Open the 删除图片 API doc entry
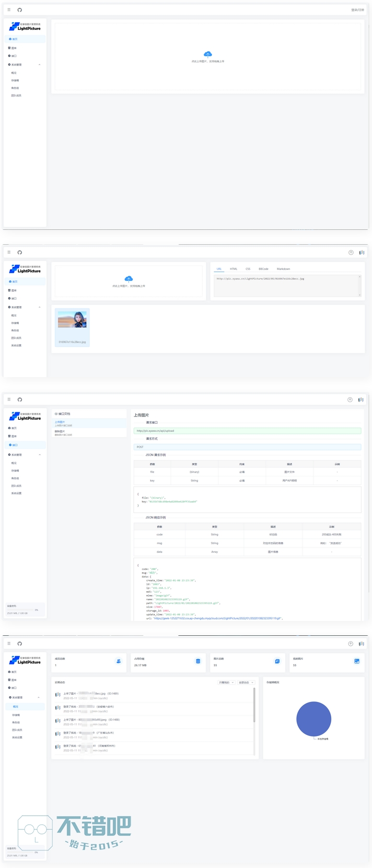372x868 pixels. [x=60, y=432]
